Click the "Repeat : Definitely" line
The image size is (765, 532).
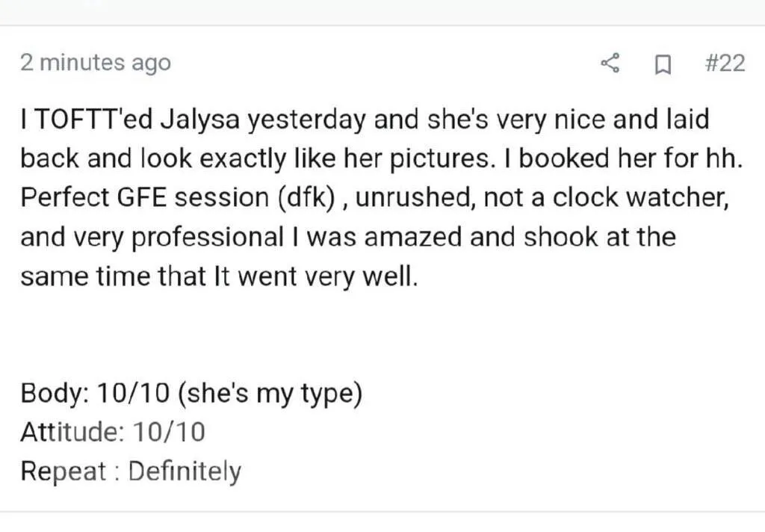coord(131,471)
